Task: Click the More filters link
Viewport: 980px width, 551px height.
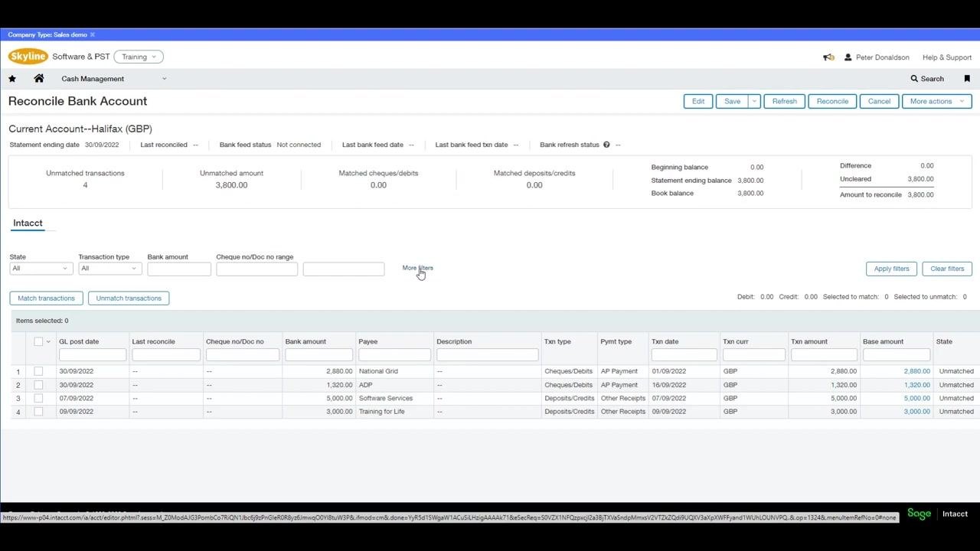Action: pos(418,268)
